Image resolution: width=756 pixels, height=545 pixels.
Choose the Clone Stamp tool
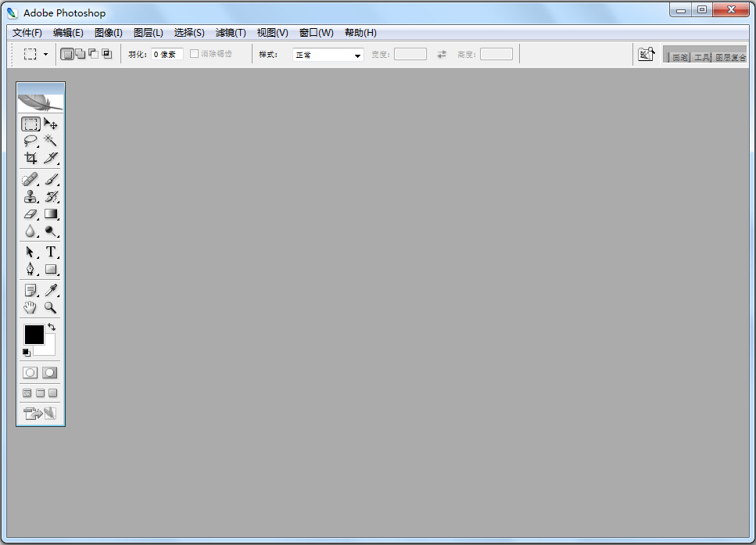(30, 196)
